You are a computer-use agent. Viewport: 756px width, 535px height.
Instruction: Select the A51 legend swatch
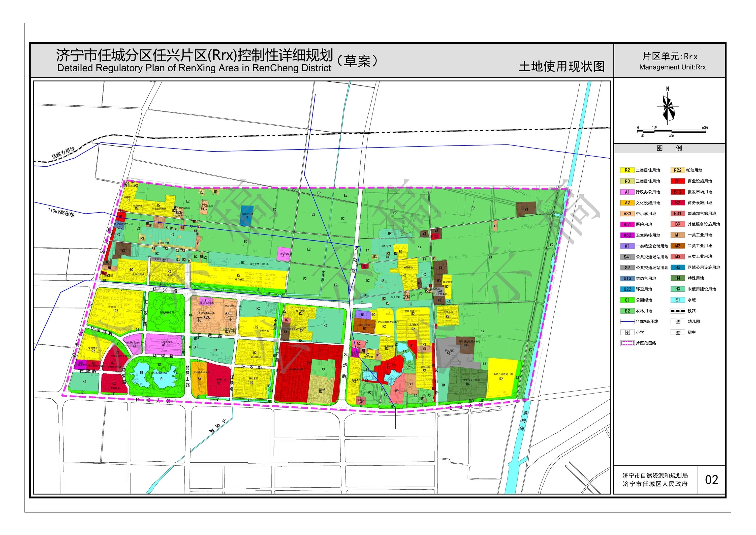coord(627,224)
